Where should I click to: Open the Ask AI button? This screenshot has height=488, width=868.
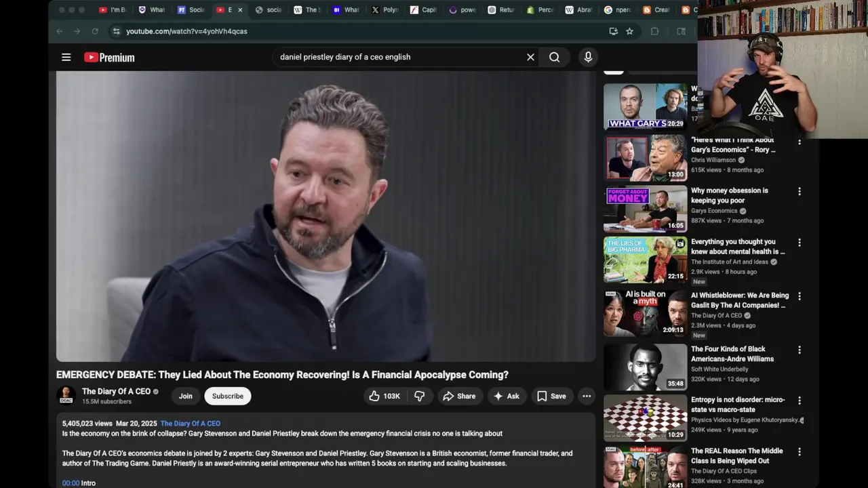click(506, 396)
